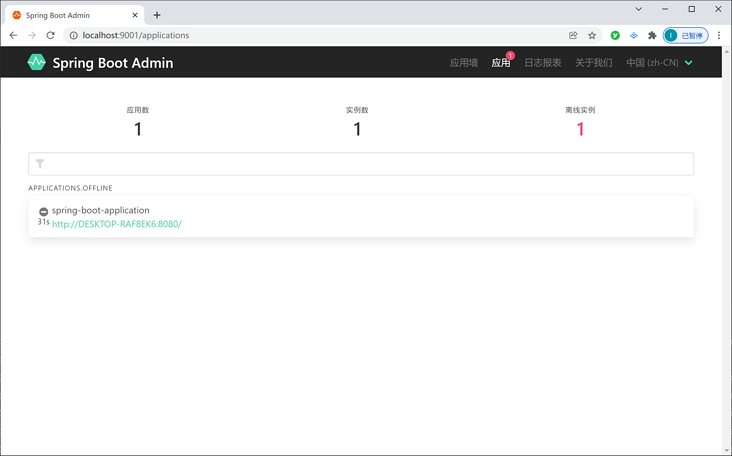Focus the filter input field
This screenshot has height=456, width=732.
pyautogui.click(x=361, y=164)
